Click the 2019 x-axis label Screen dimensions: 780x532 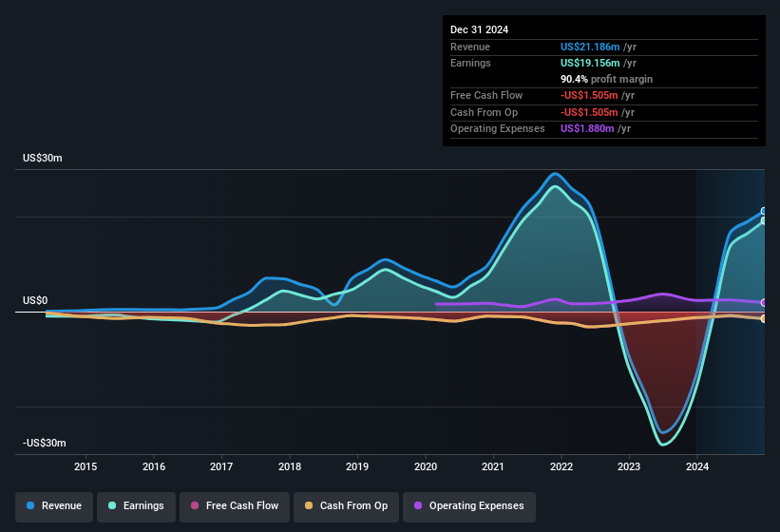point(357,466)
